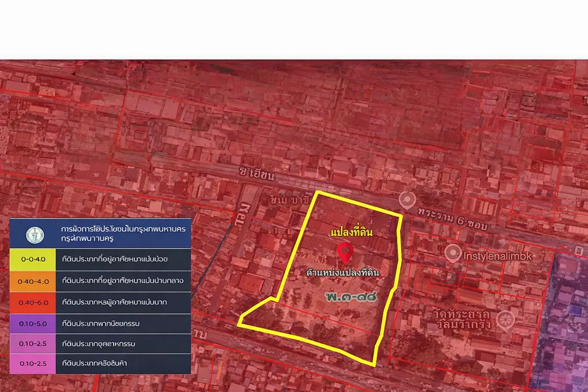The height and width of the screenshot is (392, 588).
Task: Select the orange 0.40-4.0 legend swatch
Action: point(33,281)
